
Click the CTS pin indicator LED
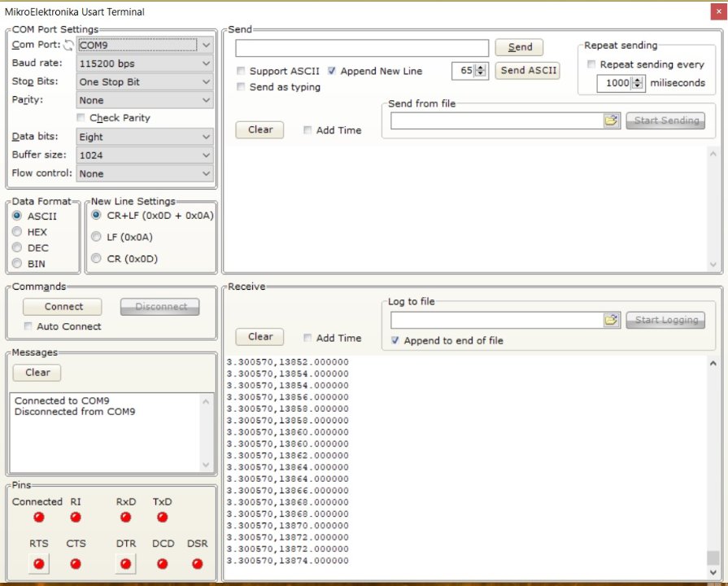pos(75,564)
